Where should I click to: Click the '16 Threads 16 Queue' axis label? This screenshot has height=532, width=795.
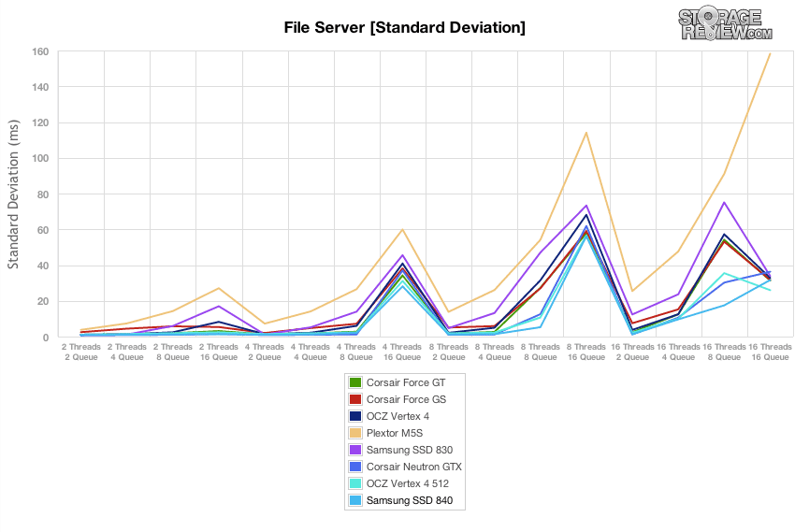click(x=770, y=352)
